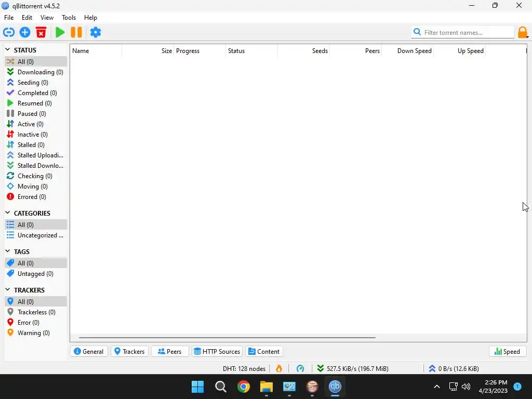Switch to the Peers tab

(x=170, y=352)
